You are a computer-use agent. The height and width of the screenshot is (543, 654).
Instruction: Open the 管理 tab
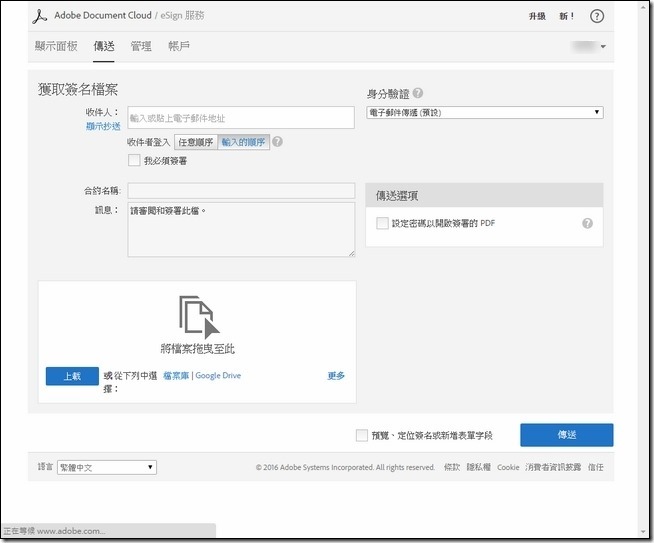(x=141, y=46)
